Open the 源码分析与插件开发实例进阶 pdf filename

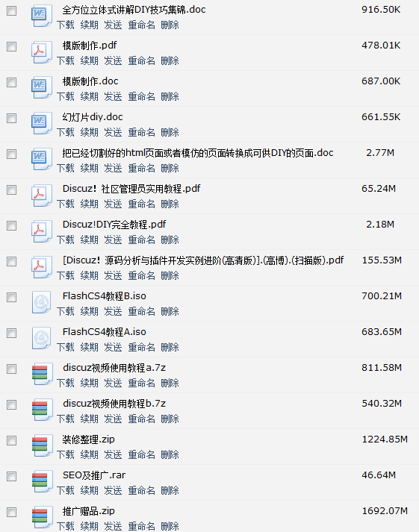click(203, 260)
